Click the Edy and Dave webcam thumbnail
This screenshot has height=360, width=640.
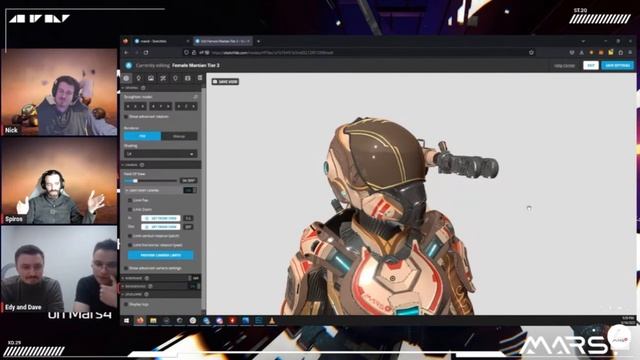[60, 269]
